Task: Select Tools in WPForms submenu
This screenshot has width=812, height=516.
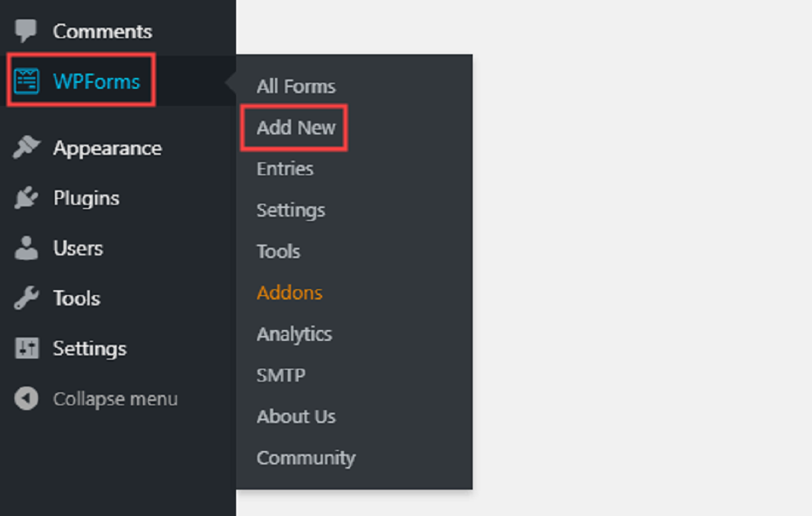Action: [x=278, y=251]
